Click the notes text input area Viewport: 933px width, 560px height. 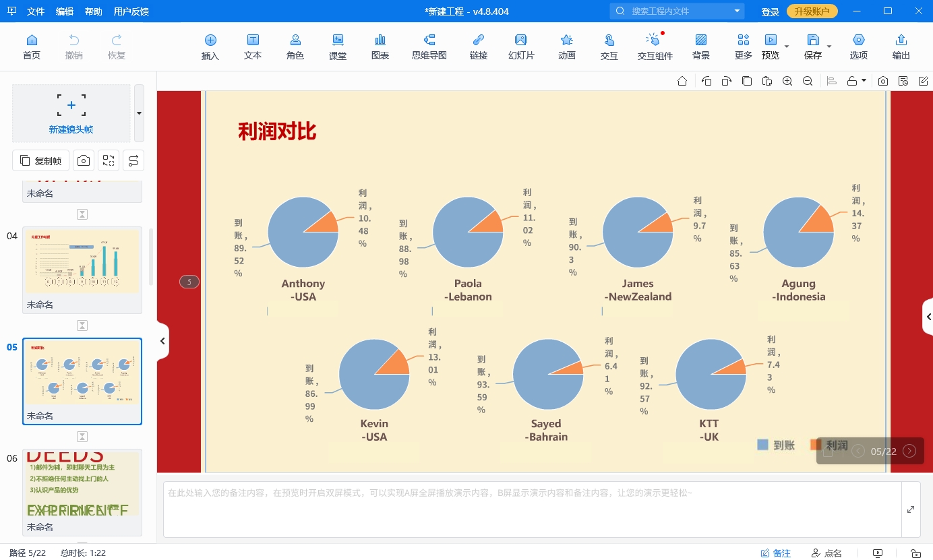click(532, 509)
